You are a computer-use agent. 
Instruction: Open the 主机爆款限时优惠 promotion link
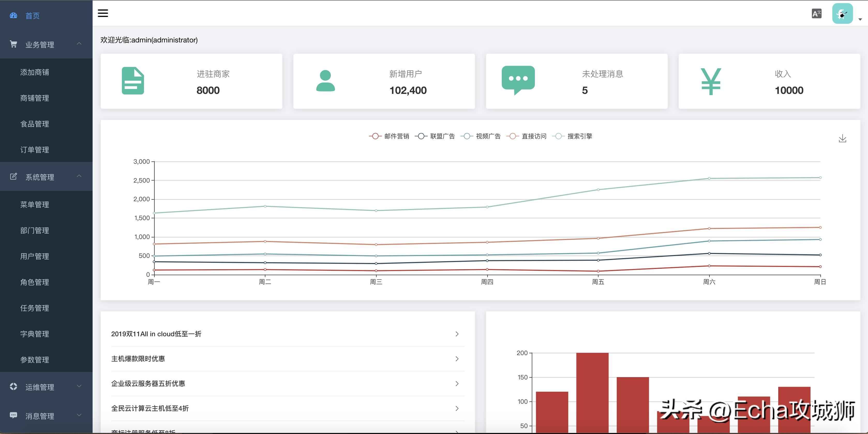pos(138,359)
